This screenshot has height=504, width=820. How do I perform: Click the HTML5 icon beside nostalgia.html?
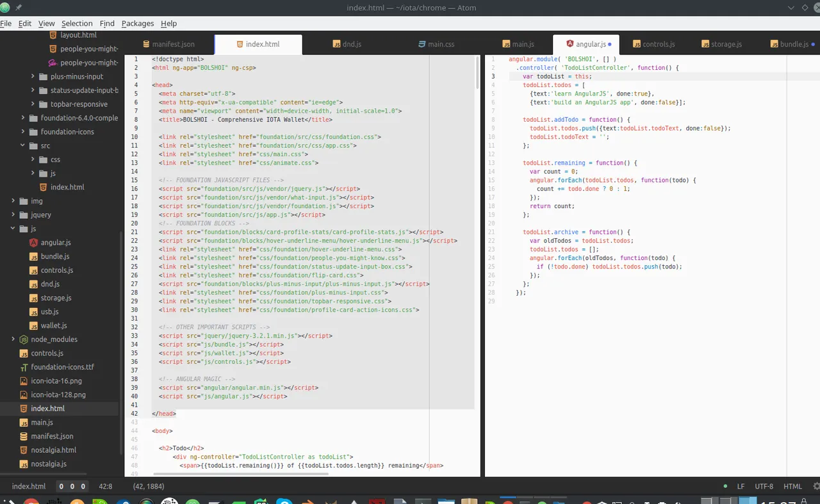pos(24,450)
